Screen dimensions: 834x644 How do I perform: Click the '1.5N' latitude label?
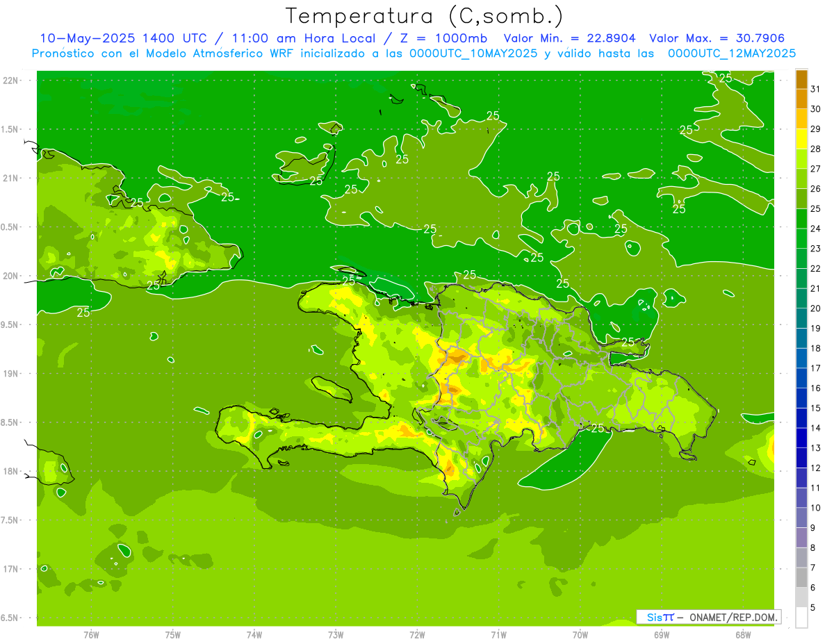10,129
